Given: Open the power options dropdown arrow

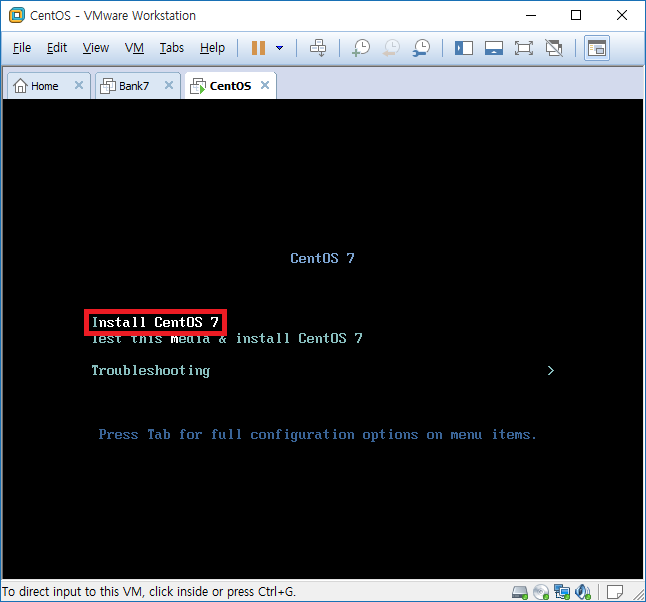Looking at the screenshot, I should click(279, 48).
